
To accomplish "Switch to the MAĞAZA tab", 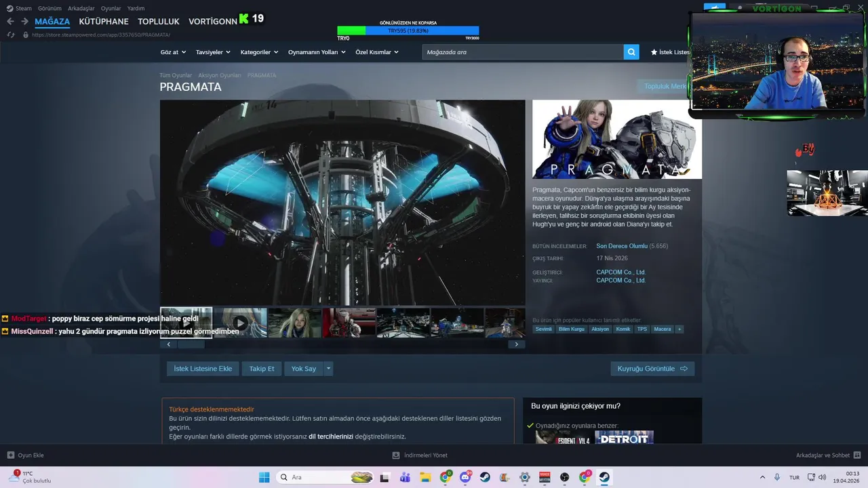I will (x=52, y=21).
